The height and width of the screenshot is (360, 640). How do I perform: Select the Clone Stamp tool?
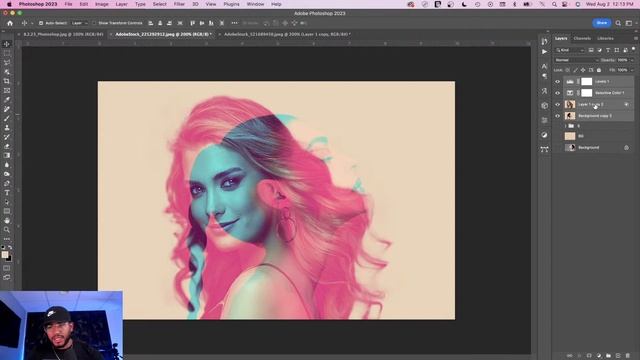point(7,128)
